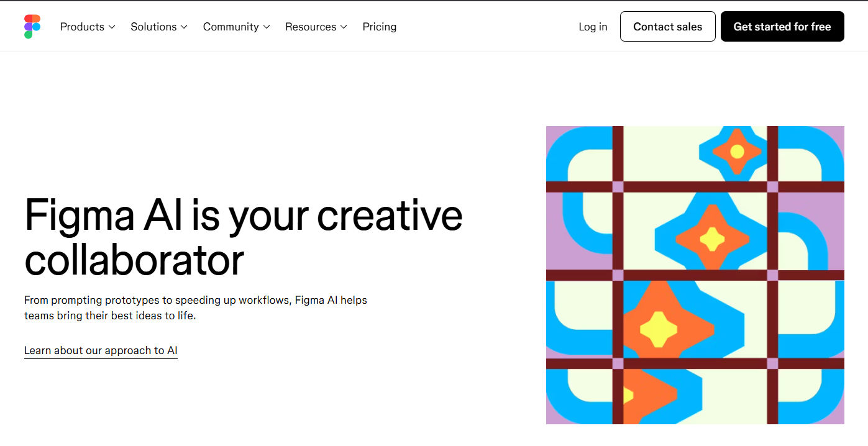Click the Figma AI creative collaborator heading
Screen dimensions: 868x446
(x=243, y=237)
